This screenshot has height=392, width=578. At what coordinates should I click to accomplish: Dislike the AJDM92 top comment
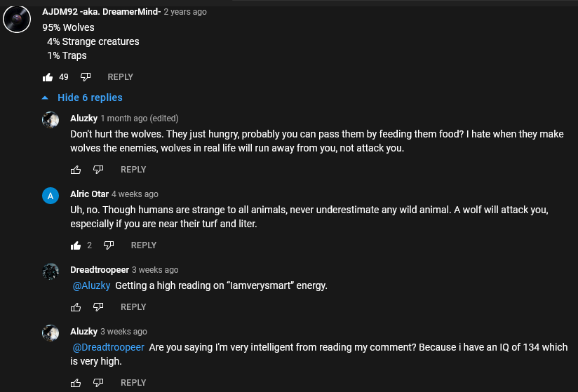[x=86, y=77]
